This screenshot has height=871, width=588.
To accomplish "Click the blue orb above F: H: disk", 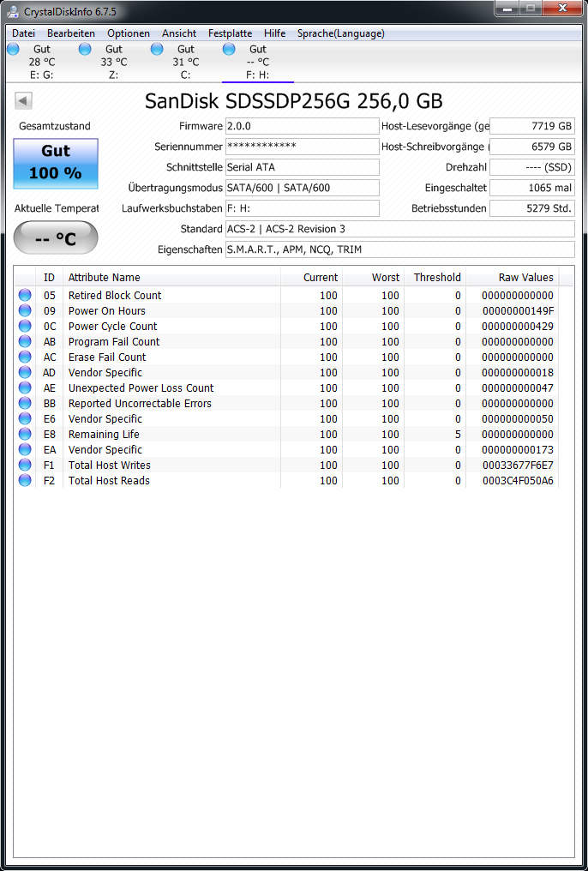I will coord(229,49).
